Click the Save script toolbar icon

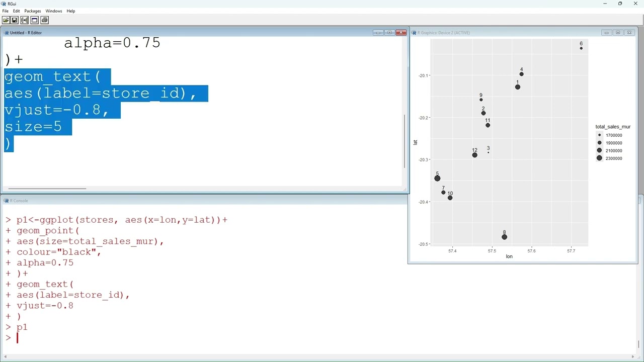coord(15,20)
